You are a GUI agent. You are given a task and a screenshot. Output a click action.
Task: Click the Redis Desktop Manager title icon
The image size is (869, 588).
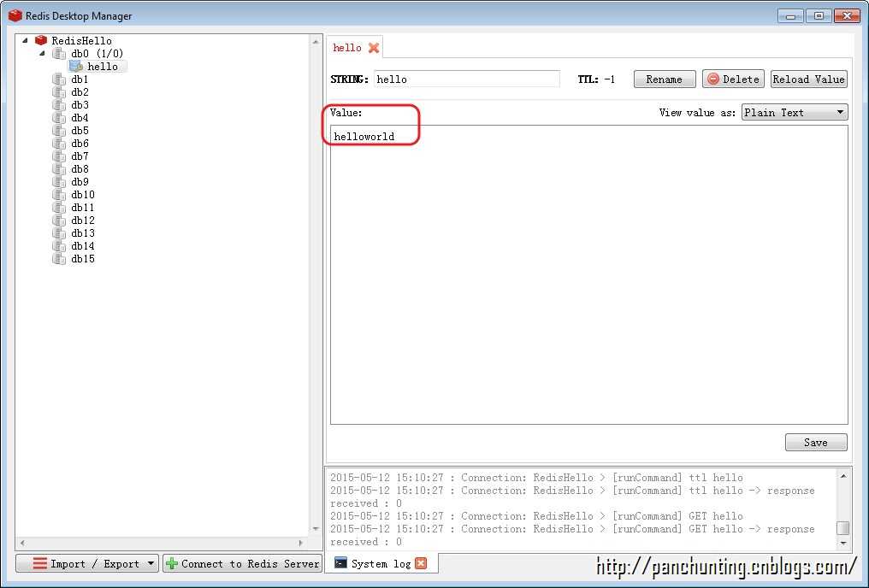pyautogui.click(x=15, y=15)
